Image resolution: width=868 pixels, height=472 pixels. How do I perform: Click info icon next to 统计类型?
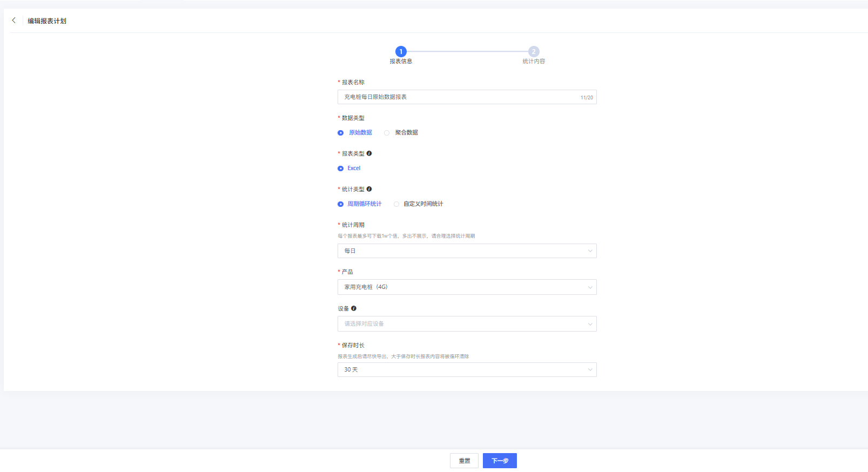(x=369, y=189)
